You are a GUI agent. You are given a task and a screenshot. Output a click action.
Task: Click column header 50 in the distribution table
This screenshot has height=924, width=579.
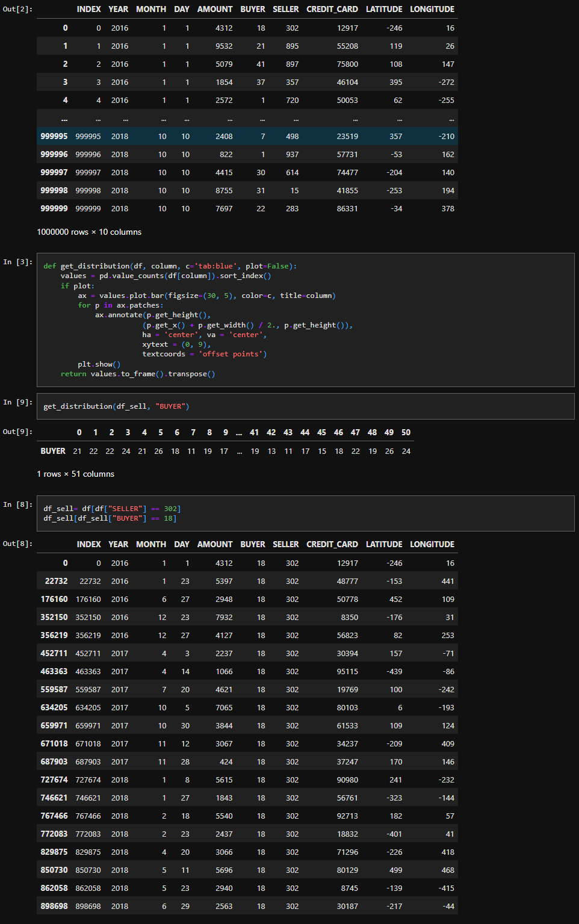coord(406,432)
